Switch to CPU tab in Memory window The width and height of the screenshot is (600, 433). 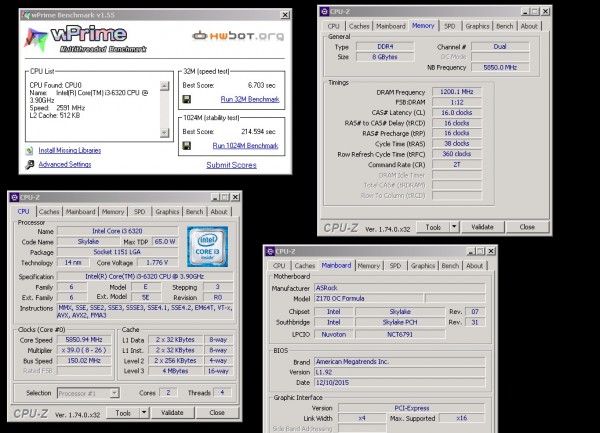(333, 26)
